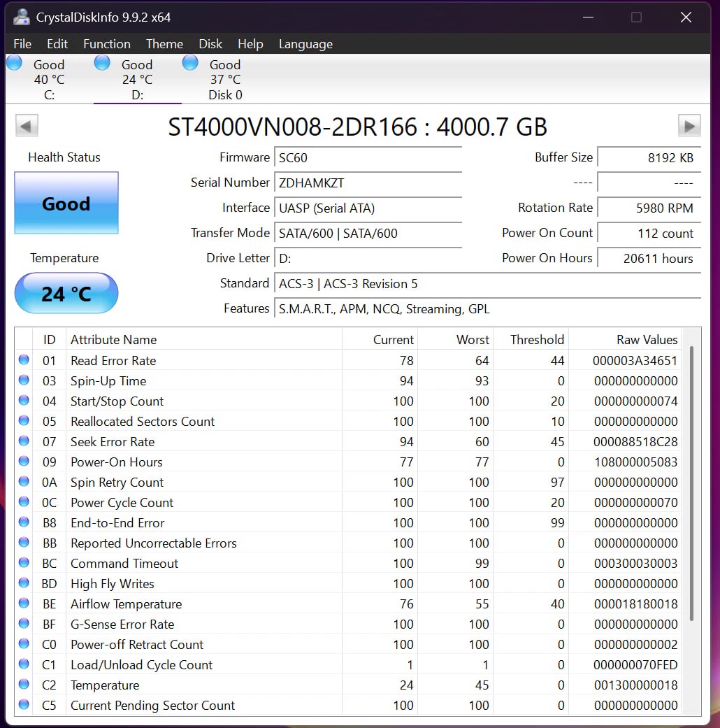The height and width of the screenshot is (728, 720).
Task: Click status orb for Load/Unload Cycle Count row
Action: point(24,664)
